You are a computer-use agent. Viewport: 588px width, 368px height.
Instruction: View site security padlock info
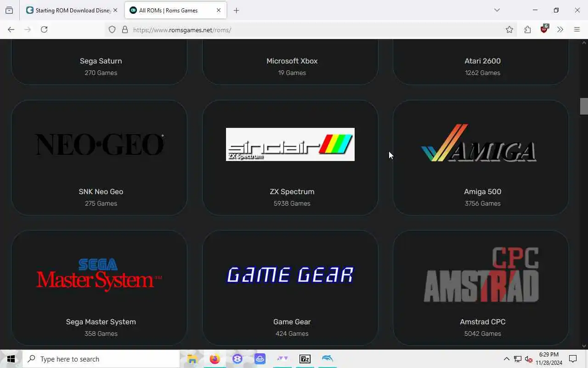[124, 29]
